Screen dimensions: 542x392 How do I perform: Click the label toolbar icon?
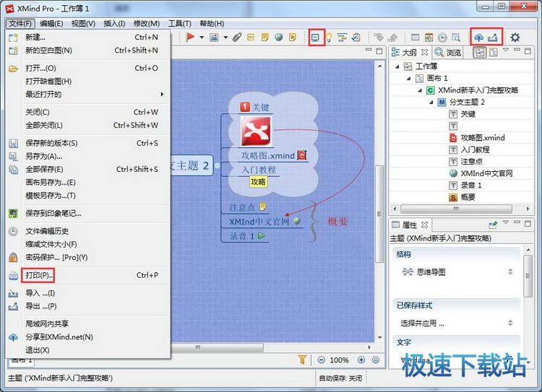(251, 38)
